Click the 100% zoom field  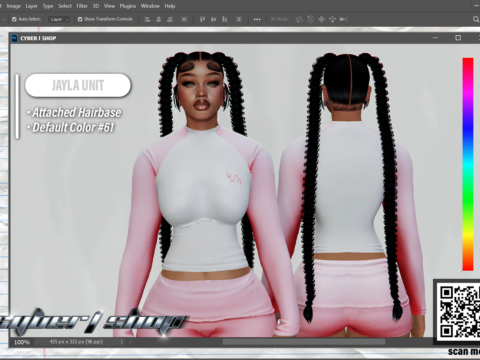22,342
